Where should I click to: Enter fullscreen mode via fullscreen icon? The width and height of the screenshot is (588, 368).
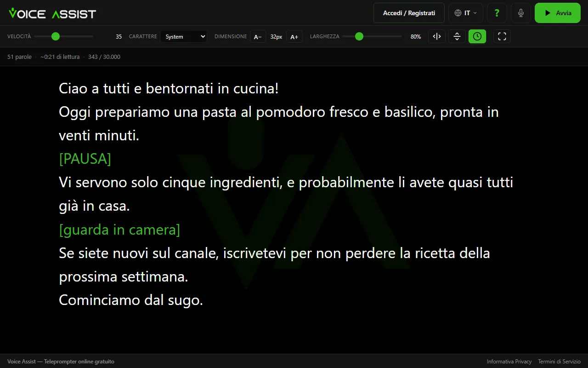pyautogui.click(x=502, y=36)
